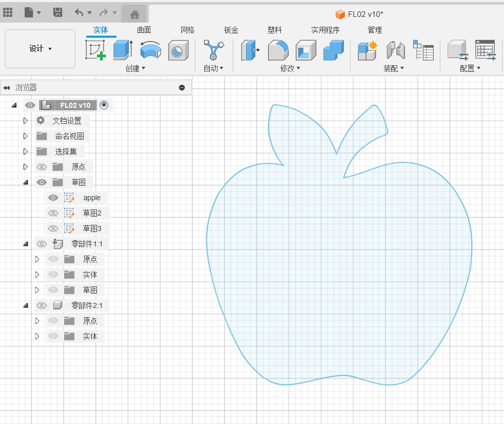Image resolution: width=504 pixels, height=424 pixels.
Task: Switch to the 曲面 tab
Action: (x=144, y=30)
